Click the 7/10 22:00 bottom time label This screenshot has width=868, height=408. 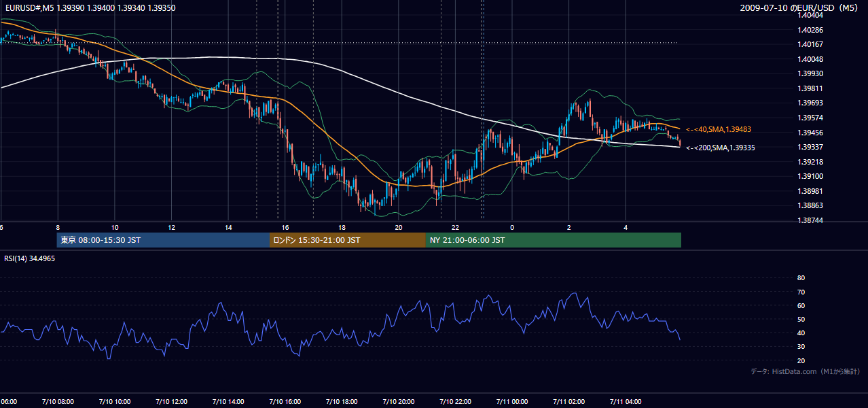455,401
